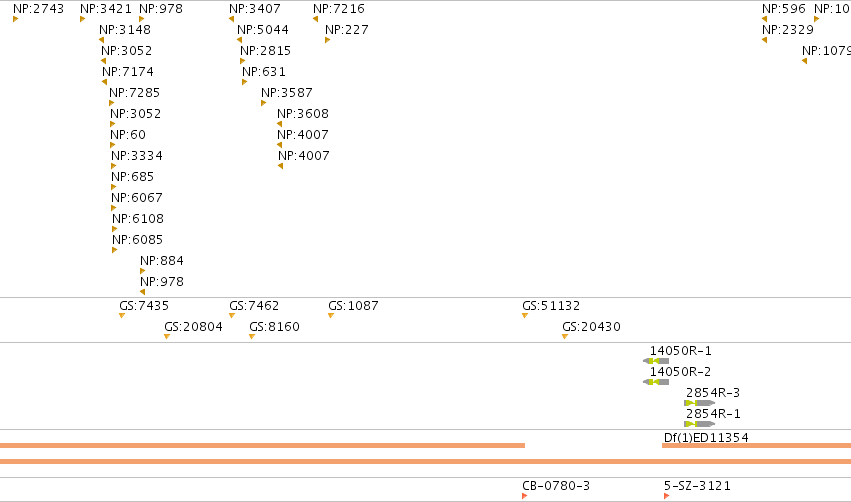The image size is (851, 502).
Task: Click the 2854R-3 label text
Action: pyautogui.click(x=713, y=393)
